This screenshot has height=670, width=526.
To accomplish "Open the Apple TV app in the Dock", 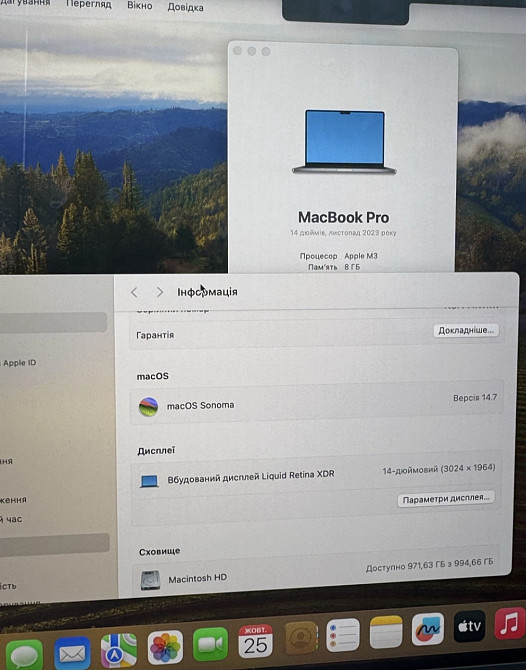I will coord(469,626).
